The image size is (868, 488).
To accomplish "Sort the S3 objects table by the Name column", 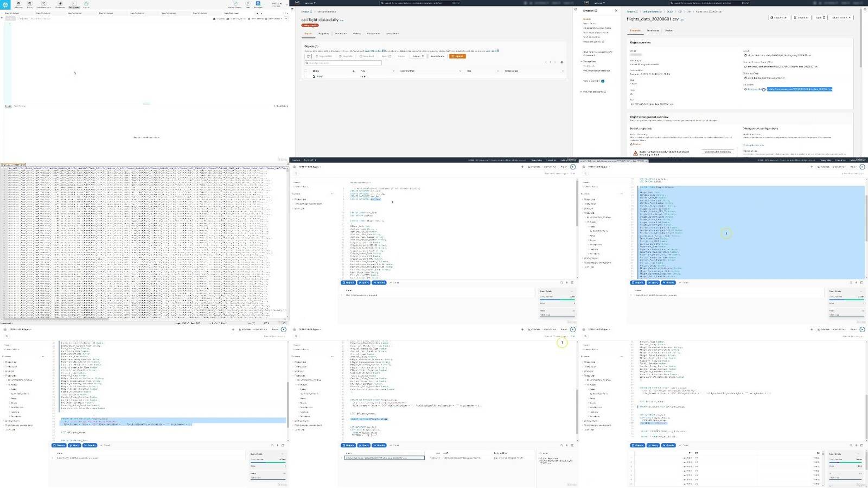I will pos(316,71).
